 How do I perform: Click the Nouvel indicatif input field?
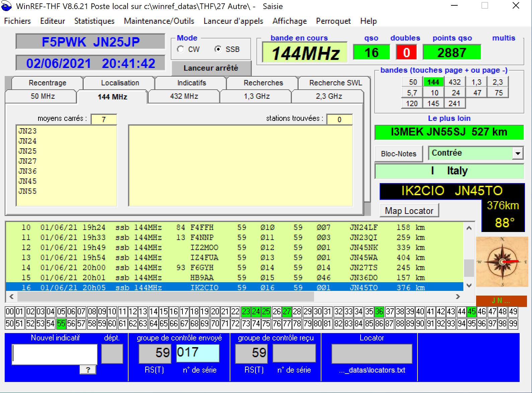55,354
